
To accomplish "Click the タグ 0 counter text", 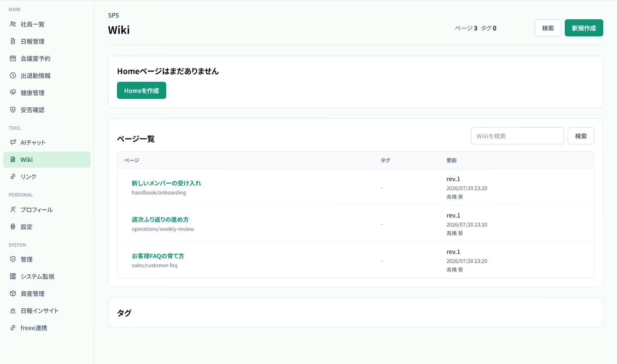I will coord(488,28).
